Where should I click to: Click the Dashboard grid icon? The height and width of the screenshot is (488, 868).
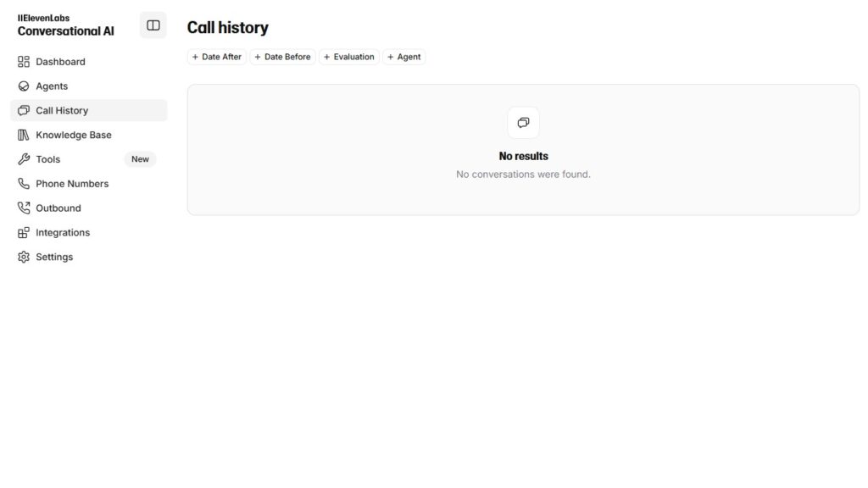point(23,62)
